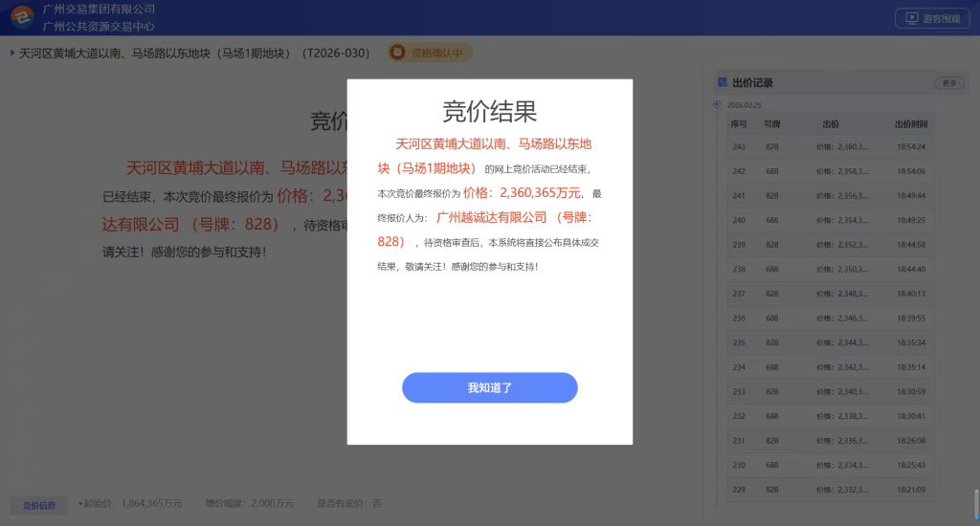Select bid record row 231
Image resolution: width=980 pixels, height=526 pixels.
click(x=831, y=441)
